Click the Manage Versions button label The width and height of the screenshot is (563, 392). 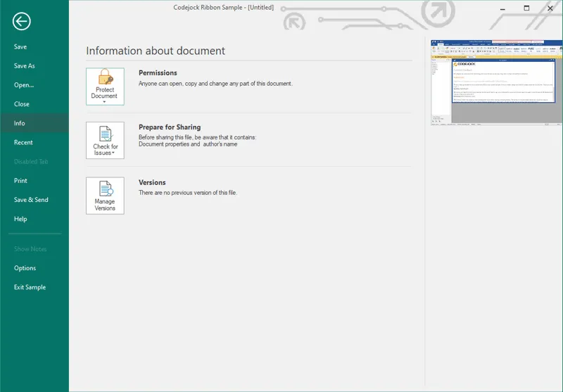(105, 205)
